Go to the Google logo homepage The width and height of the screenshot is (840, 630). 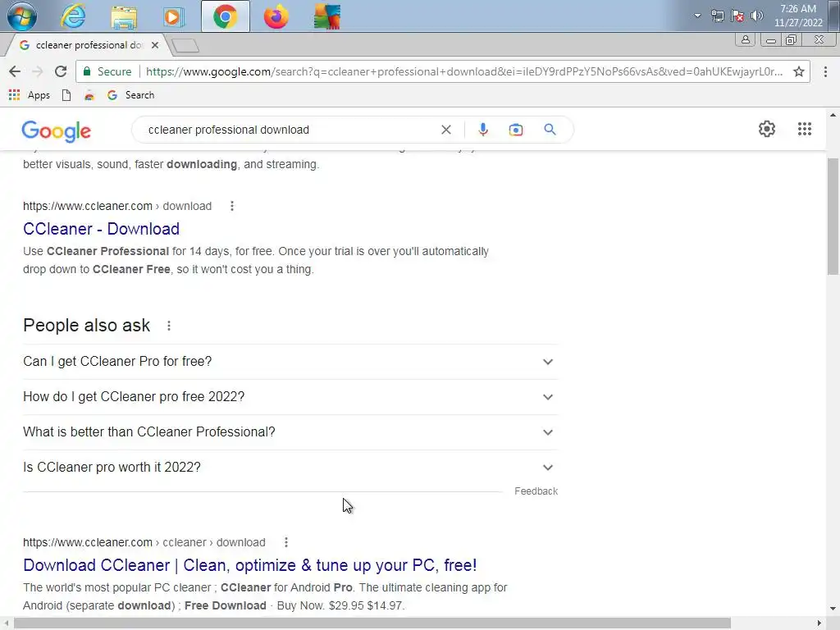point(57,130)
